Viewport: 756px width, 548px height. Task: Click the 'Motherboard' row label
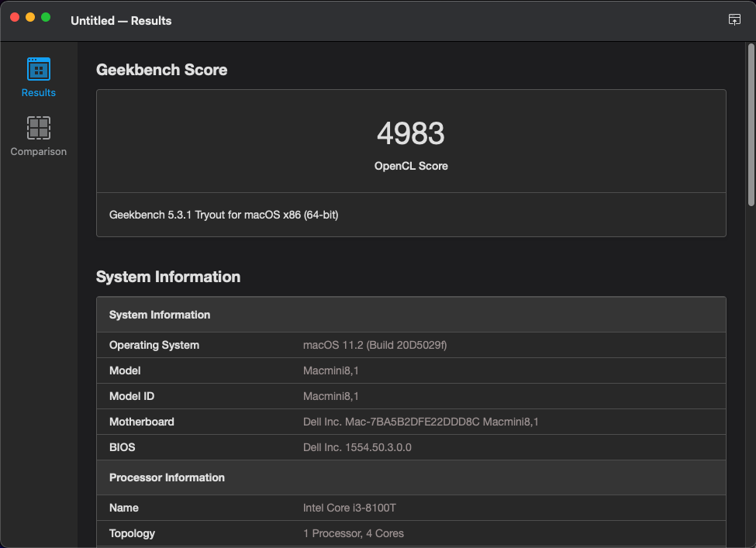pos(142,422)
